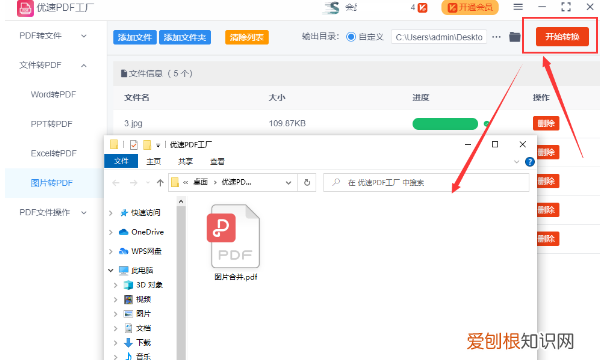
Task: Click the 快速访问 star icon
Action: 124,213
